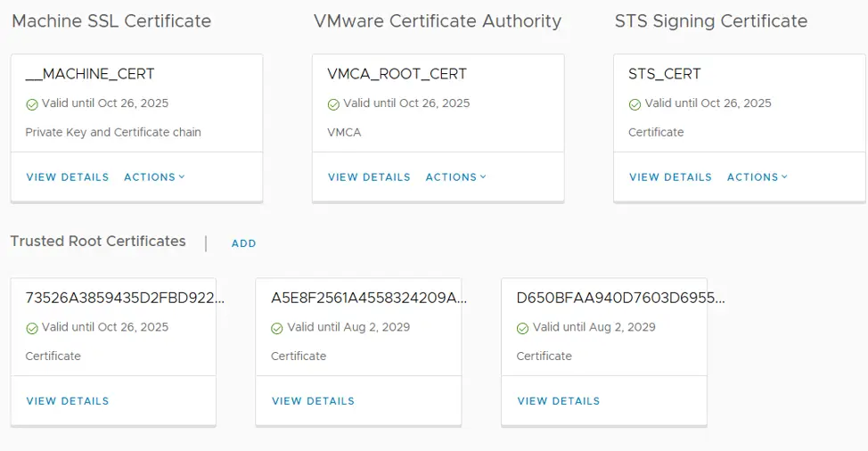Screen dimensions: 868x451
Task: Add a new trusted root certificate
Action: pyautogui.click(x=243, y=243)
